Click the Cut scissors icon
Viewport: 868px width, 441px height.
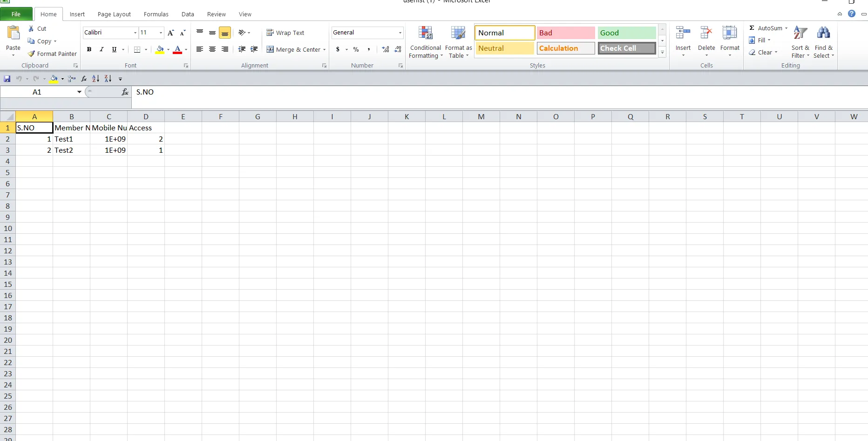pyautogui.click(x=31, y=28)
